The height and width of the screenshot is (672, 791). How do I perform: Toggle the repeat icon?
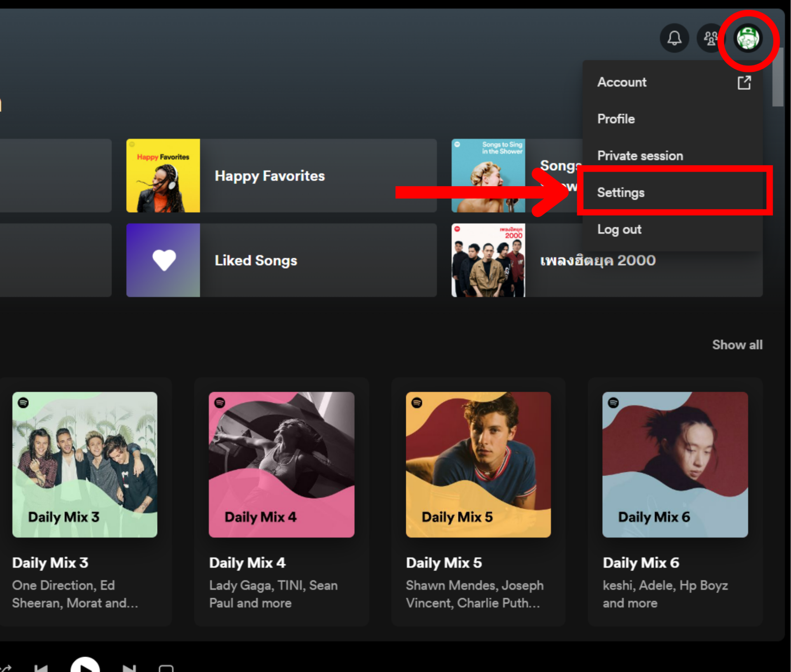tap(166, 668)
